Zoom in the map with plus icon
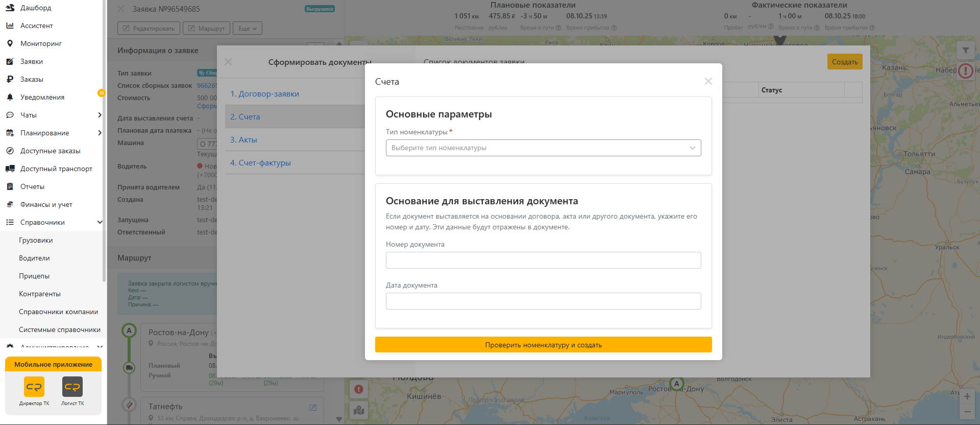Viewport: 980px width, 425px height. [x=967, y=396]
